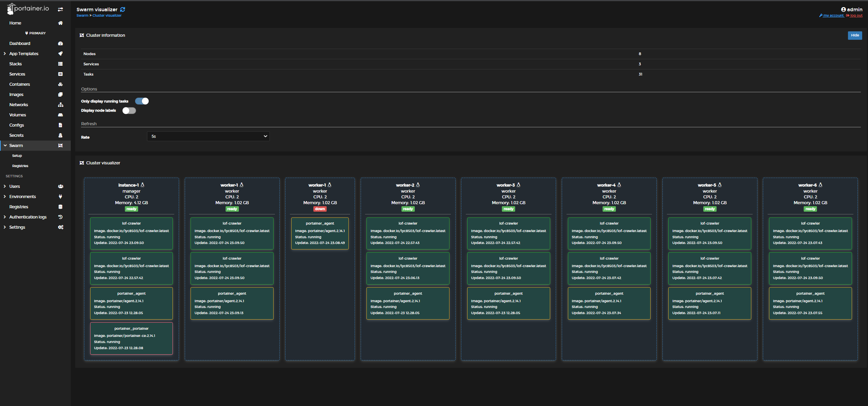Click the Secrets lock icon
This screenshot has height=406, width=868.
coord(60,135)
